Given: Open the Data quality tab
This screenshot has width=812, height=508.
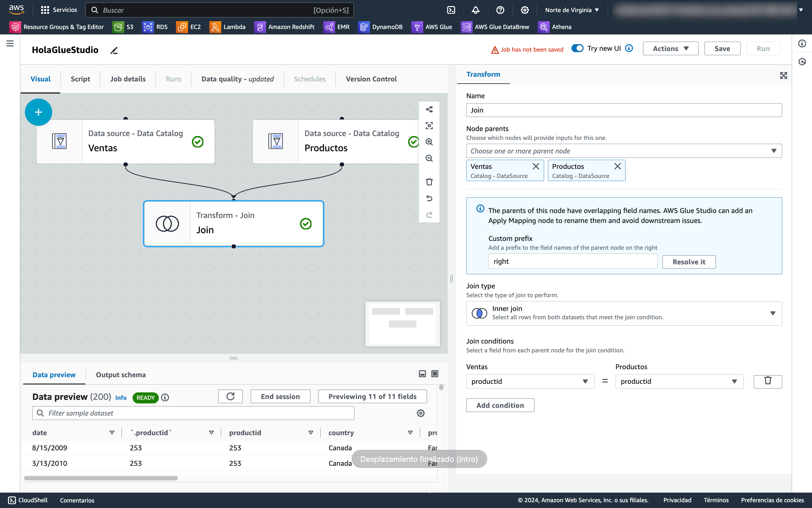Looking at the screenshot, I should [237, 79].
